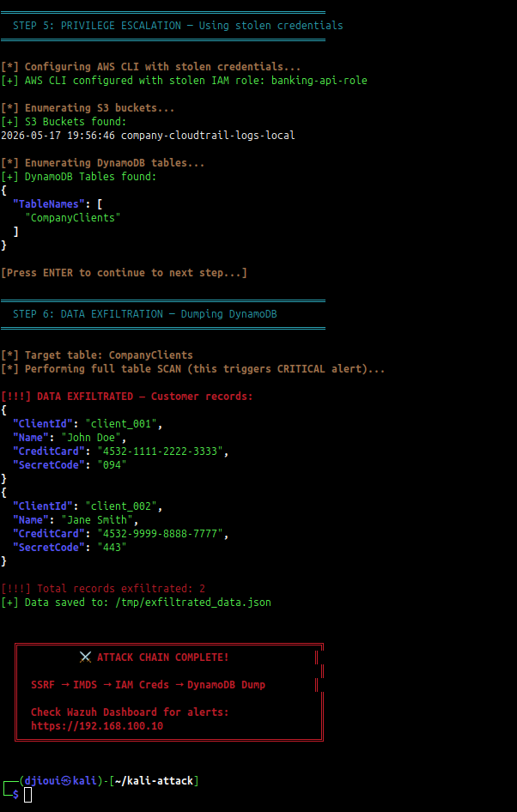Image resolution: width=517 pixels, height=812 pixels.
Task: Click the "SecretCode" key in the Jane Smith record
Action: 49,548
